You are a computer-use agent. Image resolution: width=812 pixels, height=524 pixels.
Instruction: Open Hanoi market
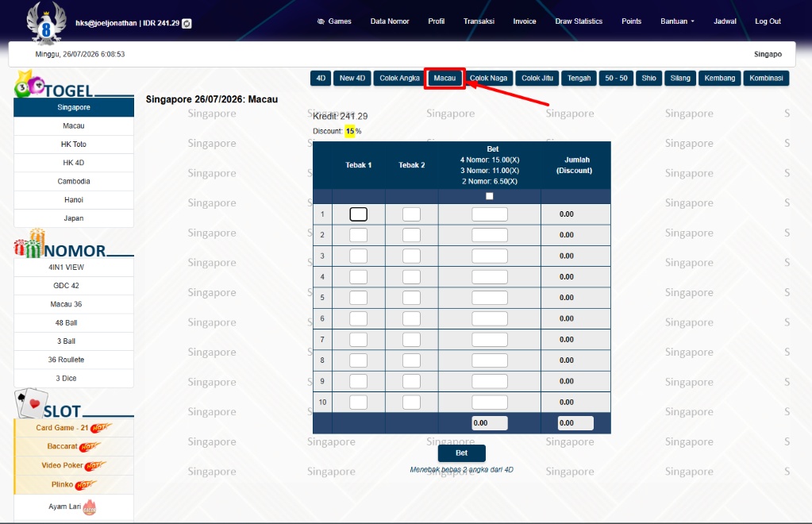click(74, 200)
